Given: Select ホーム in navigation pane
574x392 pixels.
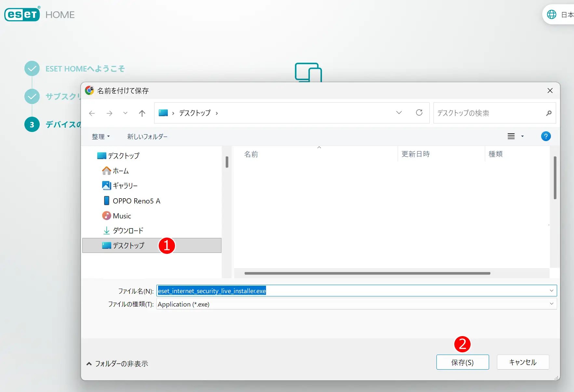Looking at the screenshot, I should [115, 171].
